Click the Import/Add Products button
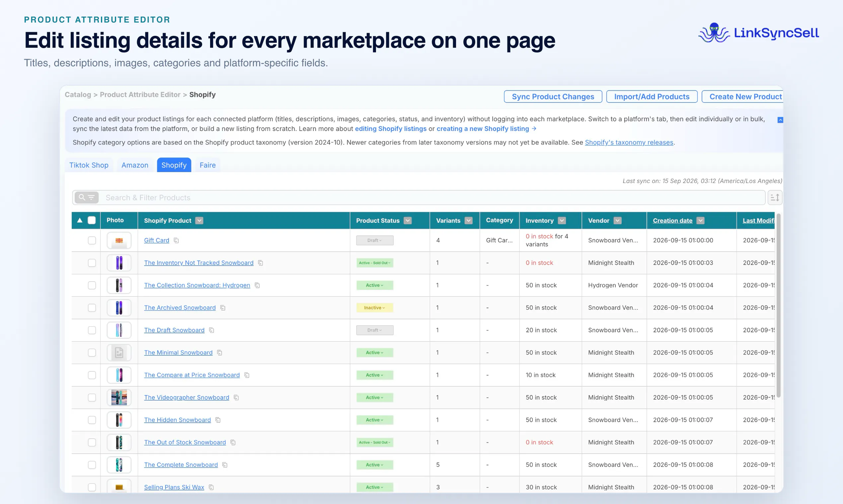 [651, 96]
